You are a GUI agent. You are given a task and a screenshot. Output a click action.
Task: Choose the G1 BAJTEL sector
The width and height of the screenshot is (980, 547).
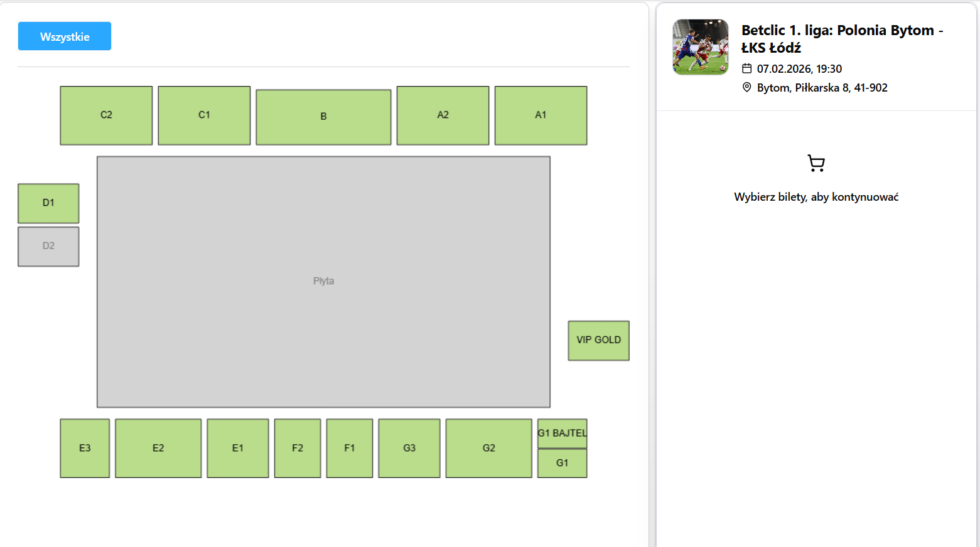pos(562,433)
